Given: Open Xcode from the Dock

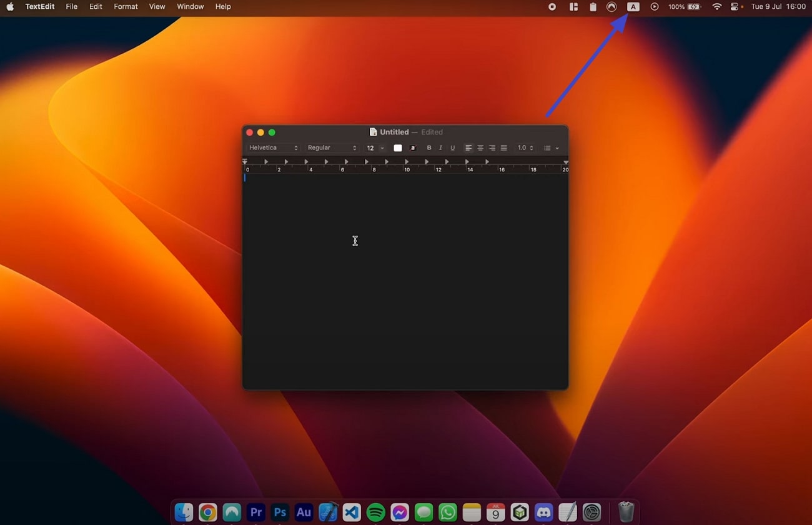Looking at the screenshot, I should (328, 512).
